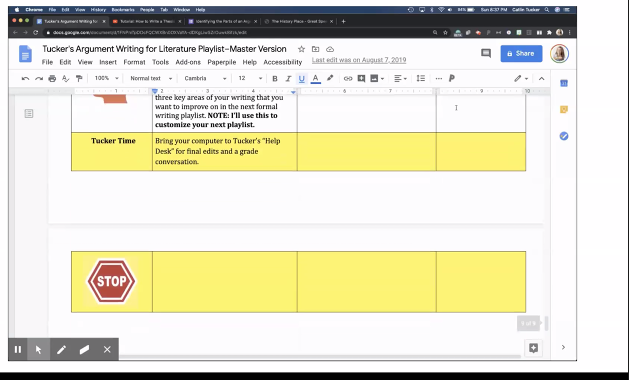Screen dimensions: 629x380
Task: Toggle underline formatting
Action: [x=302, y=79]
